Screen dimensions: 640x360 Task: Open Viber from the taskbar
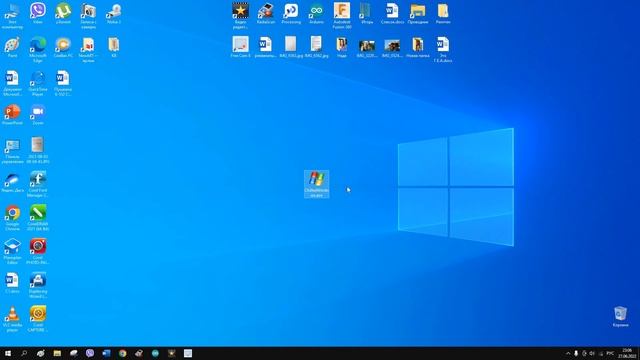point(90,353)
